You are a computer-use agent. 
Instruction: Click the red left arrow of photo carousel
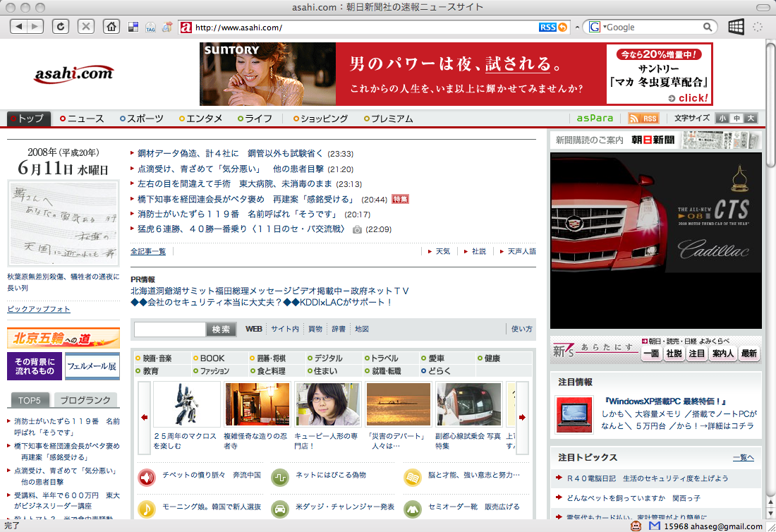(144, 417)
